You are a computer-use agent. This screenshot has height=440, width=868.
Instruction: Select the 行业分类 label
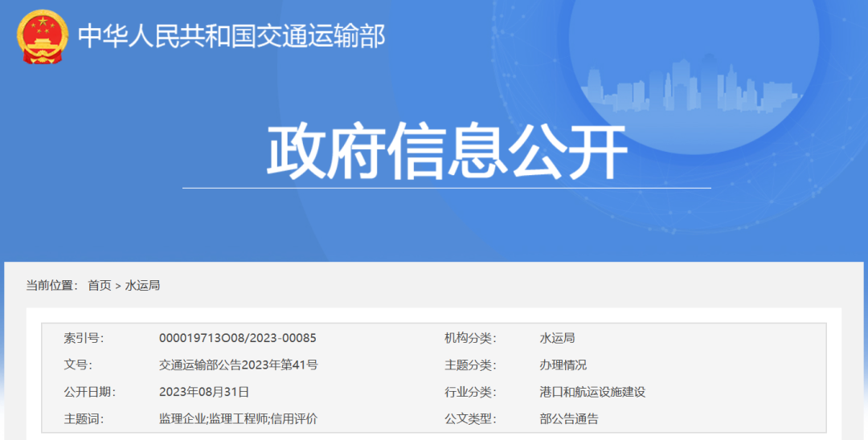[x=470, y=392]
